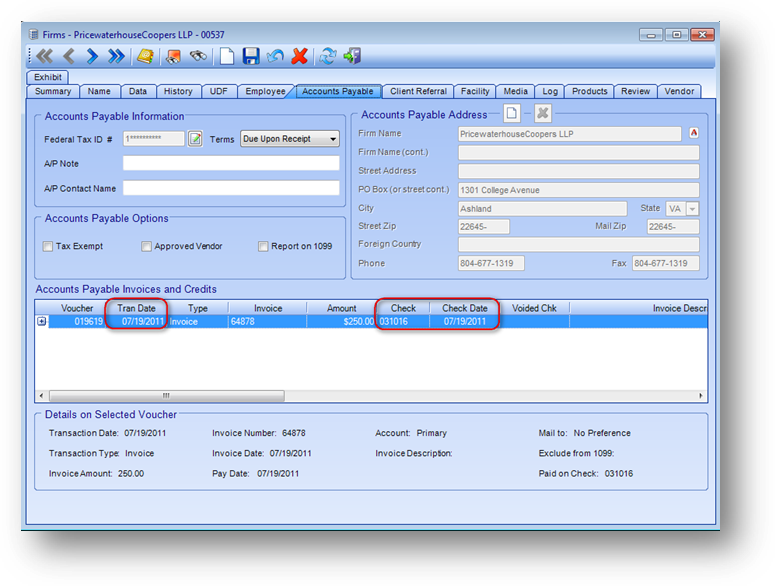Switch to the Vendor tab

tap(679, 91)
